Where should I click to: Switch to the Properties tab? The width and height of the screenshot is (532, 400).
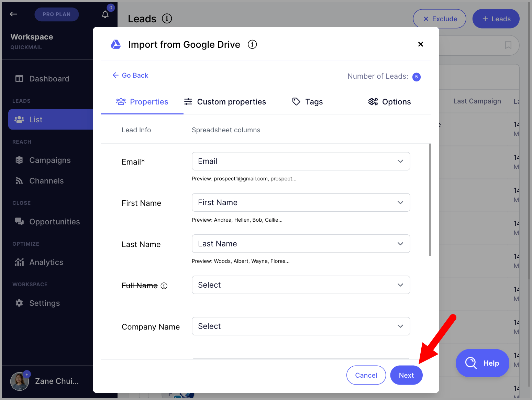142,102
